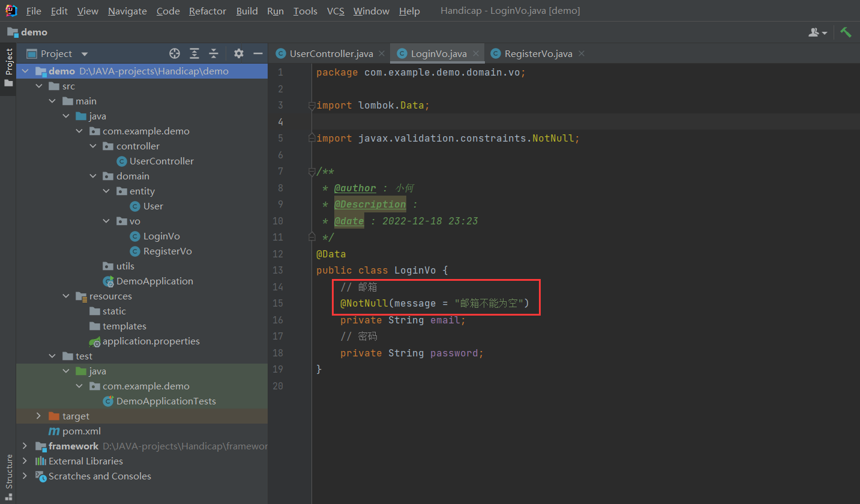The width and height of the screenshot is (860, 504).
Task: Hide the Project panel with minus icon
Action: (258, 53)
